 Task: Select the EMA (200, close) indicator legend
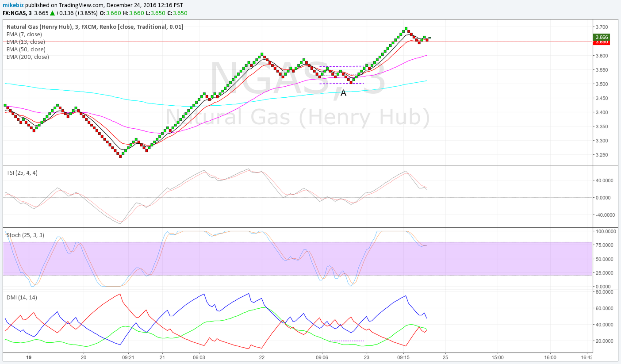point(27,57)
